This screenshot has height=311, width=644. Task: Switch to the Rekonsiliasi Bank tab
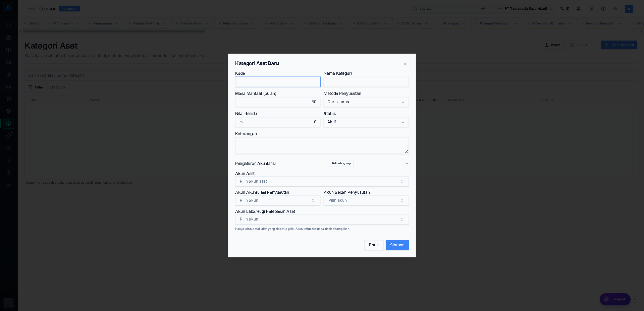tap(322, 23)
